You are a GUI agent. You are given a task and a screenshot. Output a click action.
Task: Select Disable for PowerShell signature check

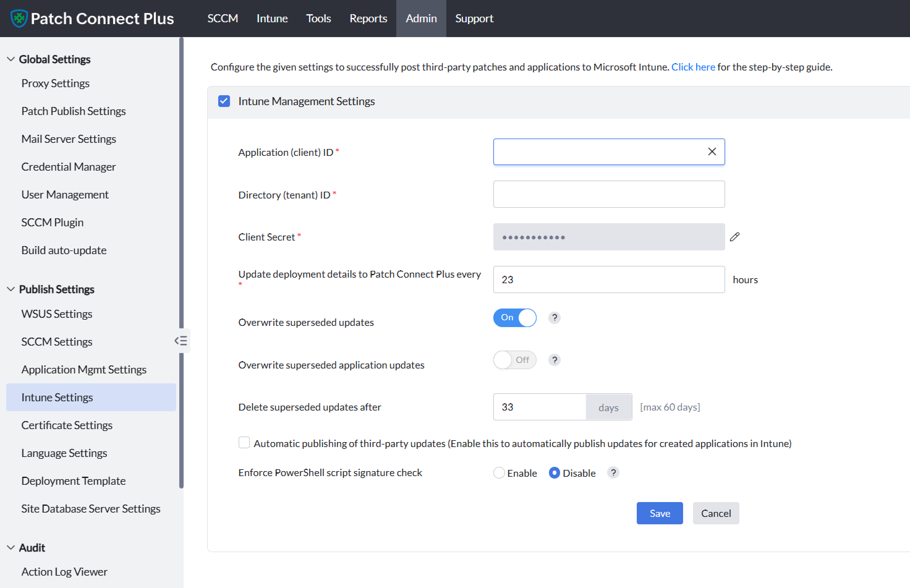click(554, 473)
